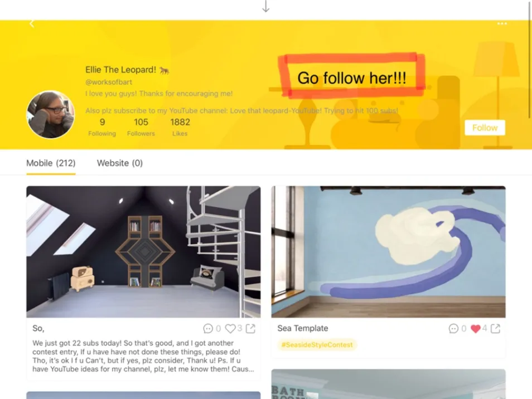Open the profile avatar photo

51,114
